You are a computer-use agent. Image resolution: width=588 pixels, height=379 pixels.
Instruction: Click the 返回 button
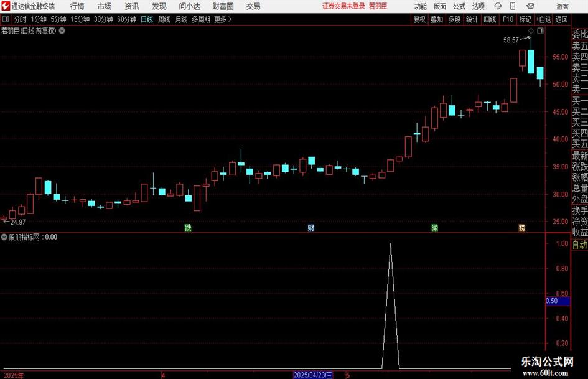[561, 19]
